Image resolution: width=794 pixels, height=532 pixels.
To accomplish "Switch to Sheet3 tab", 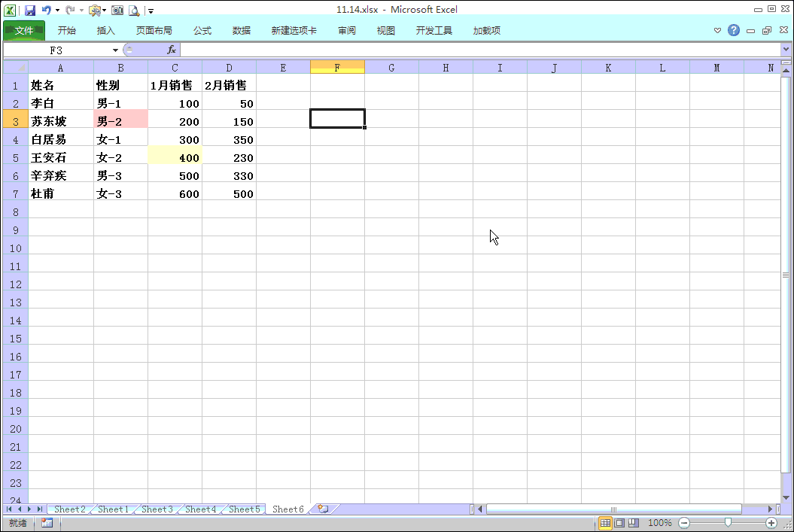I will click(157, 509).
